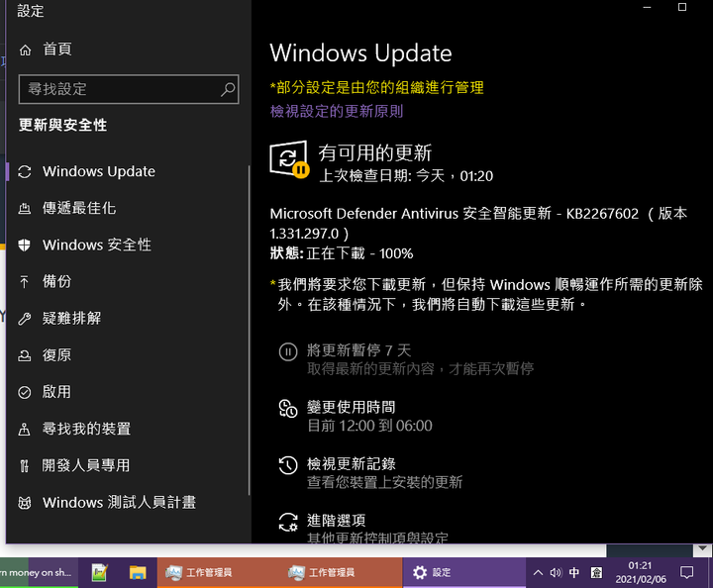
Task: Click the gear-sync icon beside 進階選項
Action: (288, 522)
